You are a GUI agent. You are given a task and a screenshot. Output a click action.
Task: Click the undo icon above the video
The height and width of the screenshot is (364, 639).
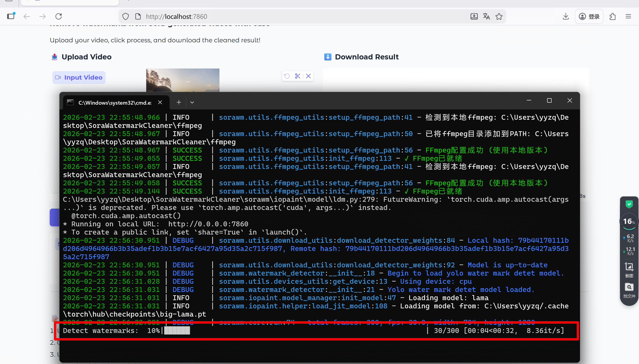tap(287, 76)
